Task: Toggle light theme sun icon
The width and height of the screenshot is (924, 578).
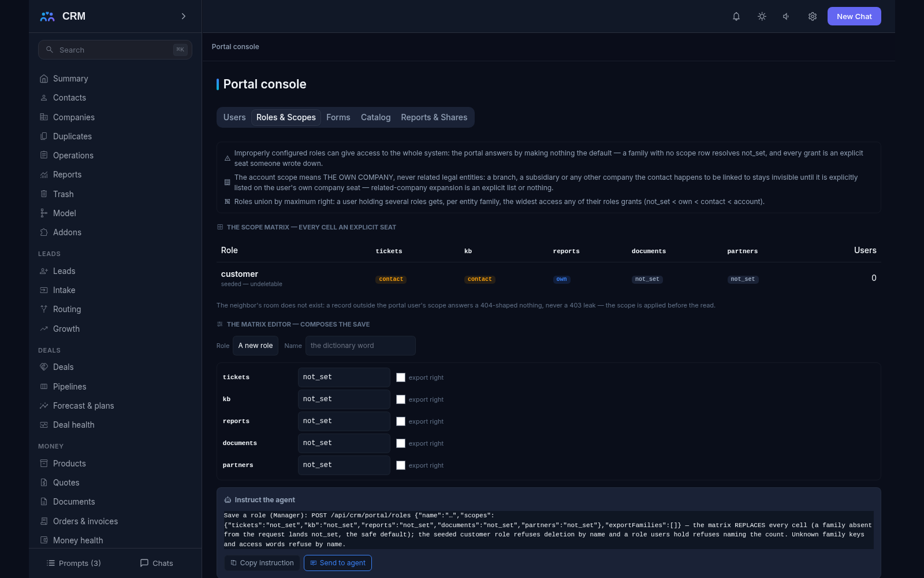Action: [x=762, y=16]
